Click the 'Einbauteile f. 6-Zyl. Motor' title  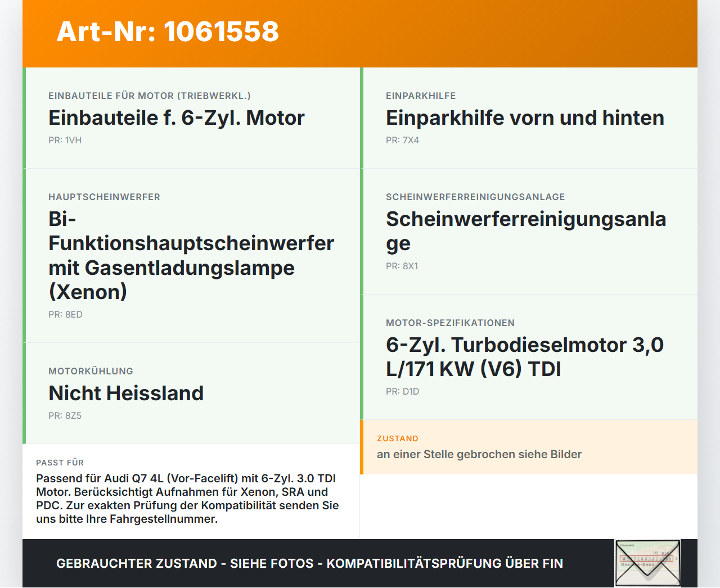[x=177, y=118]
